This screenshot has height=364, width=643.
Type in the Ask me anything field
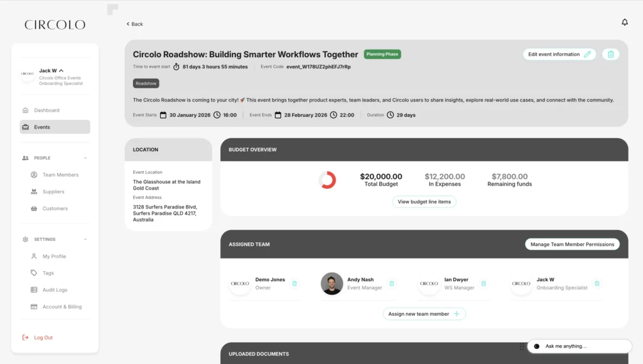[584, 346]
